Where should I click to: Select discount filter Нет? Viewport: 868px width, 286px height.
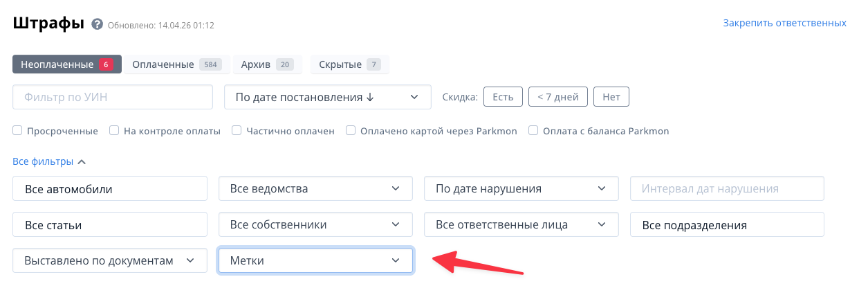pyautogui.click(x=611, y=97)
